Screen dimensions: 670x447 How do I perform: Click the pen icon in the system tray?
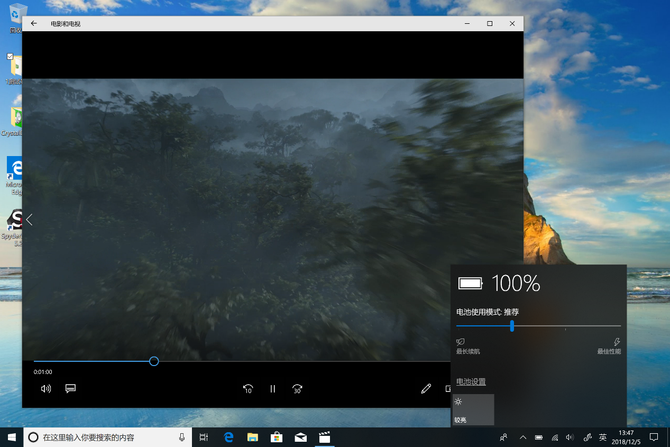tap(588, 437)
